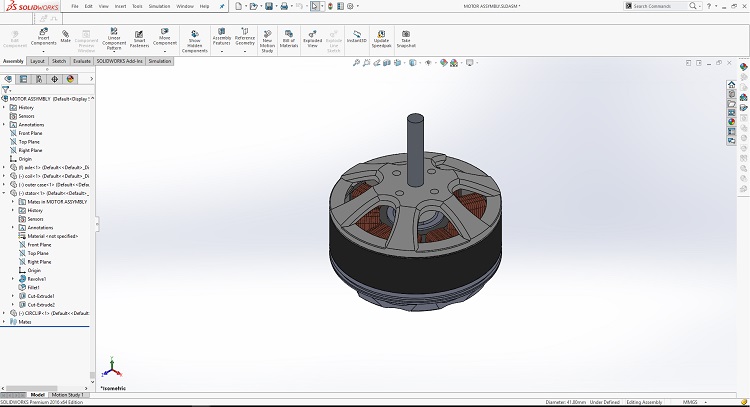This screenshot has width=750, height=407.
Task: Activate the Instant3D tool
Action: coord(357,37)
